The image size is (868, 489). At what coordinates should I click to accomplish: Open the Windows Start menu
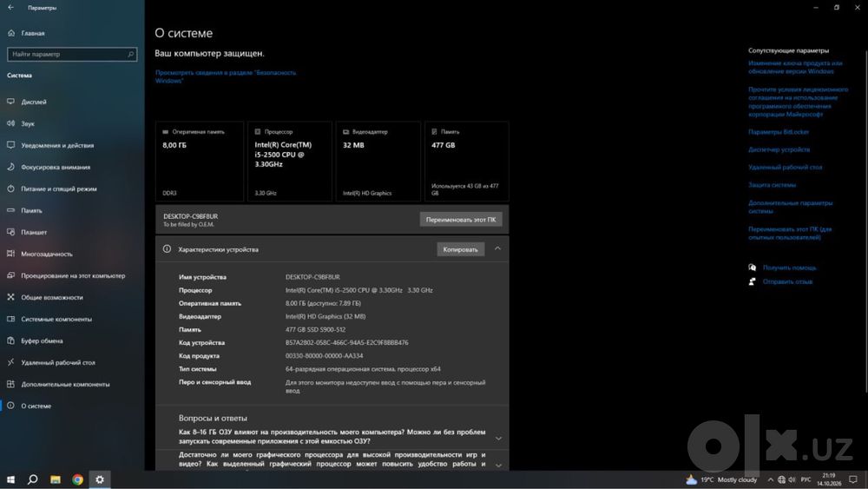click(x=10, y=479)
